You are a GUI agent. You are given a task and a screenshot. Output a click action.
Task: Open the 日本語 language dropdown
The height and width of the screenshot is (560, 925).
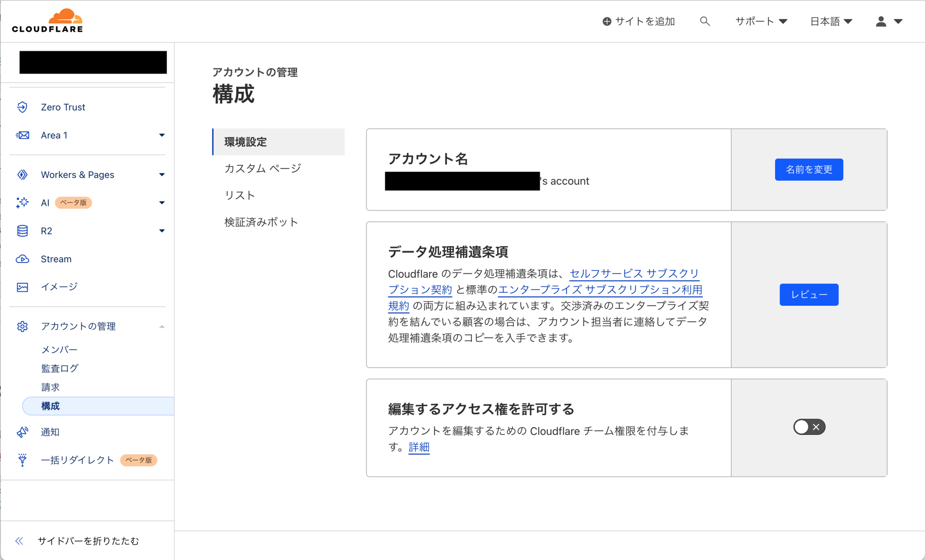point(831,21)
